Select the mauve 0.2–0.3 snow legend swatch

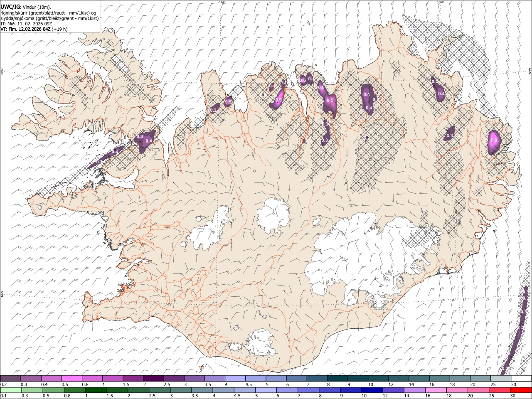click(11, 378)
